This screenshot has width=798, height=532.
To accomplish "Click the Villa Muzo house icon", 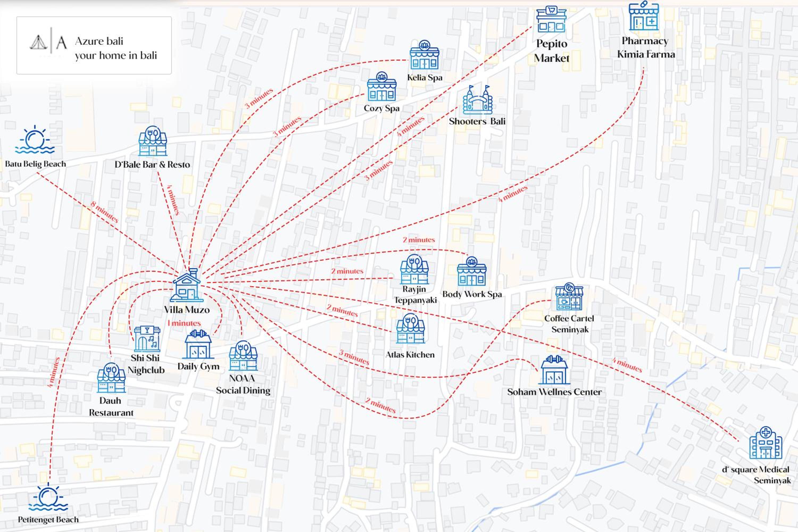I will point(187,285).
